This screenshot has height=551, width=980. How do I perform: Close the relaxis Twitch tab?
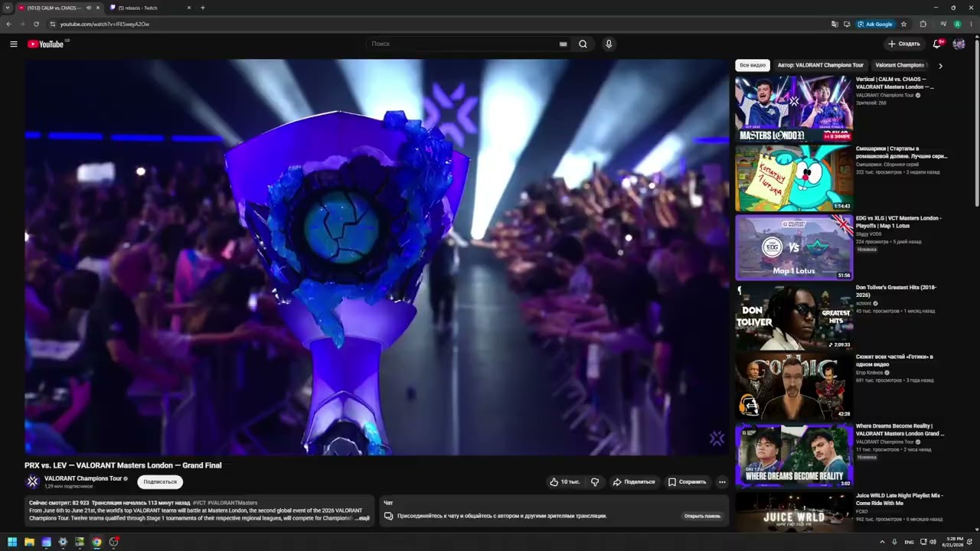pos(189,8)
